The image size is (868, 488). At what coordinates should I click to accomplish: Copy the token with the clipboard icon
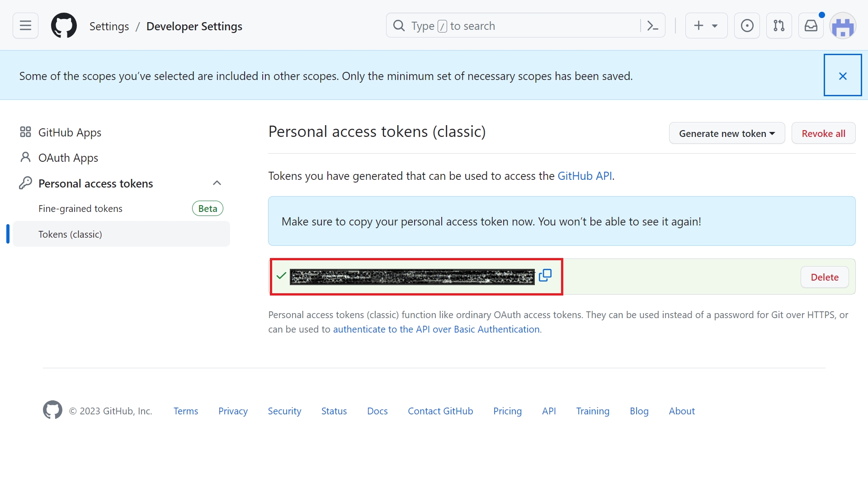[545, 275]
